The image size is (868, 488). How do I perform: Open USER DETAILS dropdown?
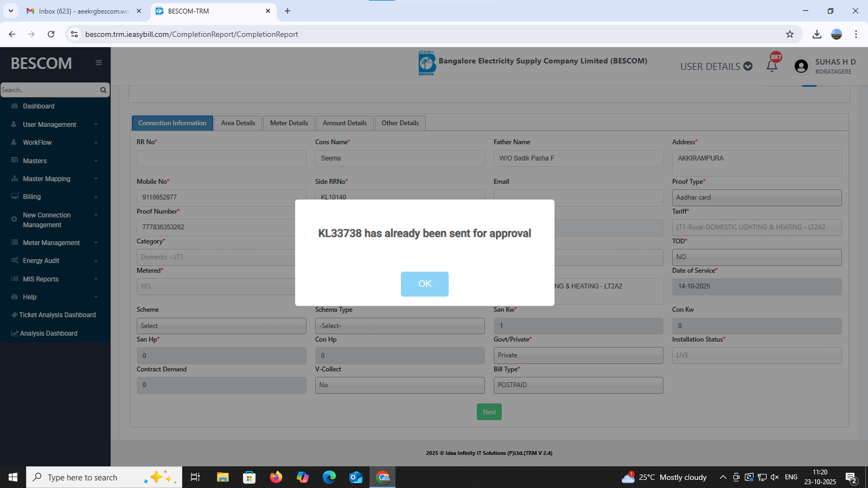point(716,66)
